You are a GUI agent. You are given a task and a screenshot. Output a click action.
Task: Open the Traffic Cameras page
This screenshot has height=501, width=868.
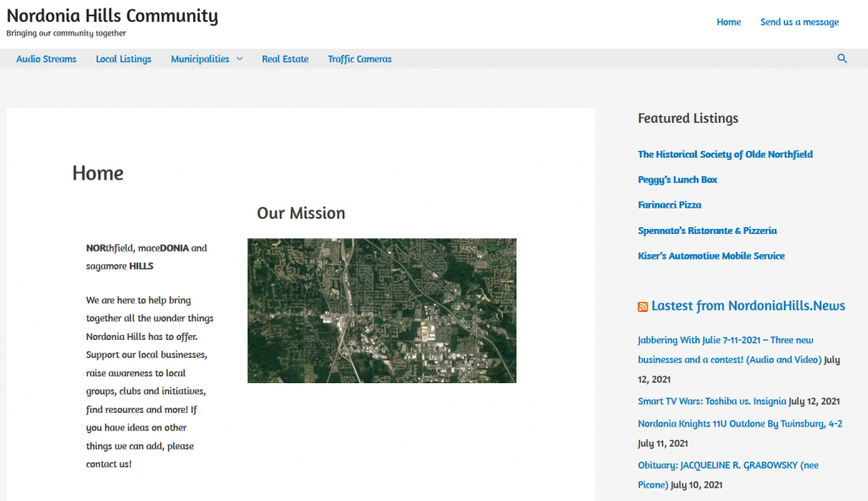[359, 58]
